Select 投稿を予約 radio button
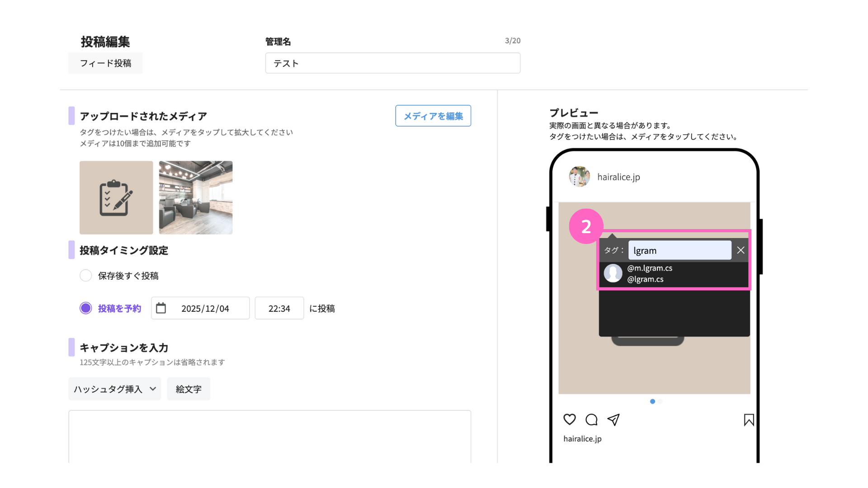 coord(85,308)
